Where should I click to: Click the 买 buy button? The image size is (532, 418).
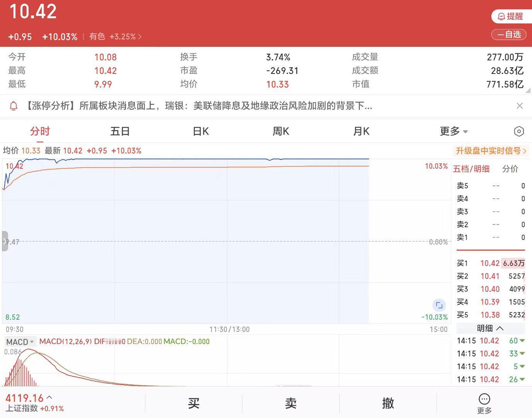pyautogui.click(x=193, y=403)
